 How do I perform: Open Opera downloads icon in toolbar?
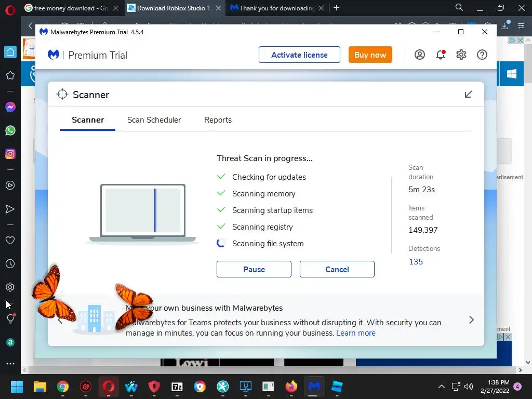coord(505,25)
